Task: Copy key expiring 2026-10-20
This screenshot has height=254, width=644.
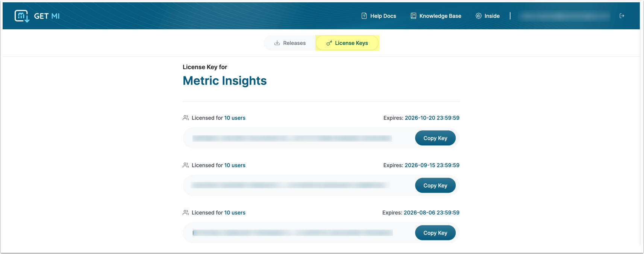Action: (435, 138)
